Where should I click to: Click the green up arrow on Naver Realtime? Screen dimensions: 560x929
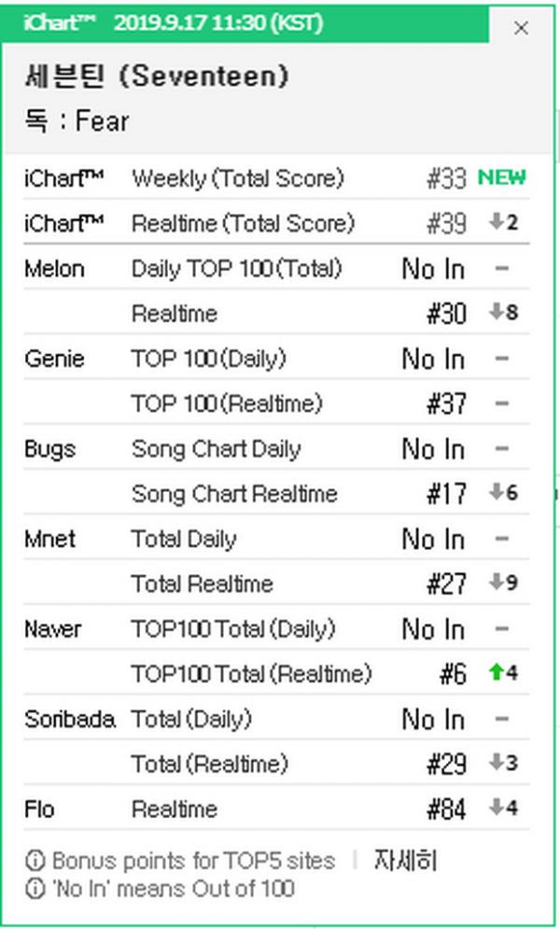coord(497,672)
